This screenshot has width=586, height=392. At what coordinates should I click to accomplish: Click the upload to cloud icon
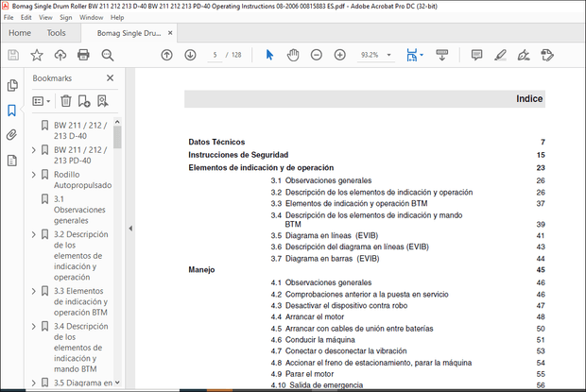coord(60,55)
